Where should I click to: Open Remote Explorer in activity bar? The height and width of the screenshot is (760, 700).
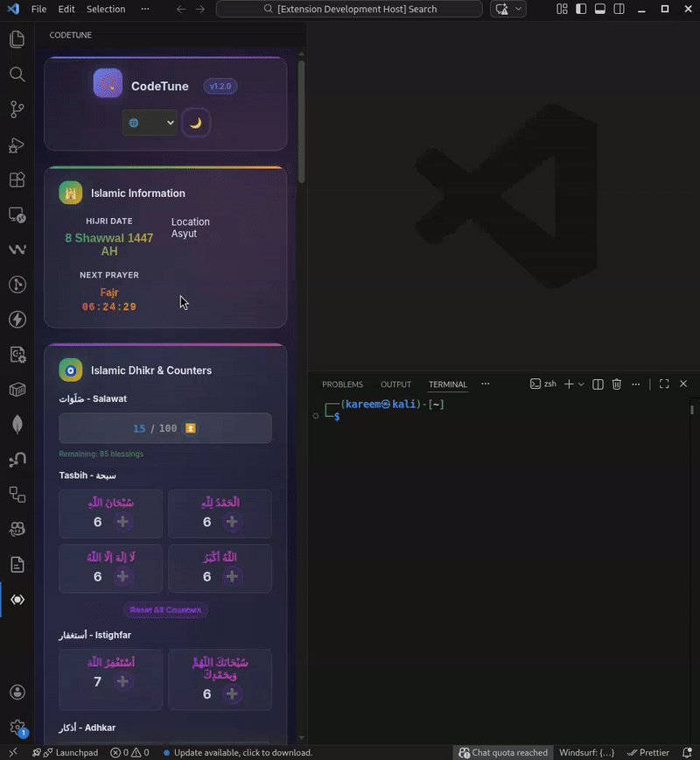coord(17,215)
